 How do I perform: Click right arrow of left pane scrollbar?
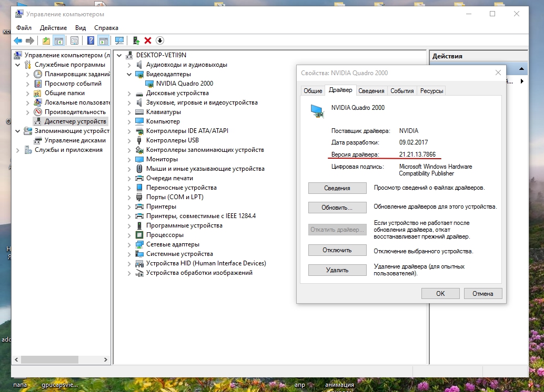[105, 360]
